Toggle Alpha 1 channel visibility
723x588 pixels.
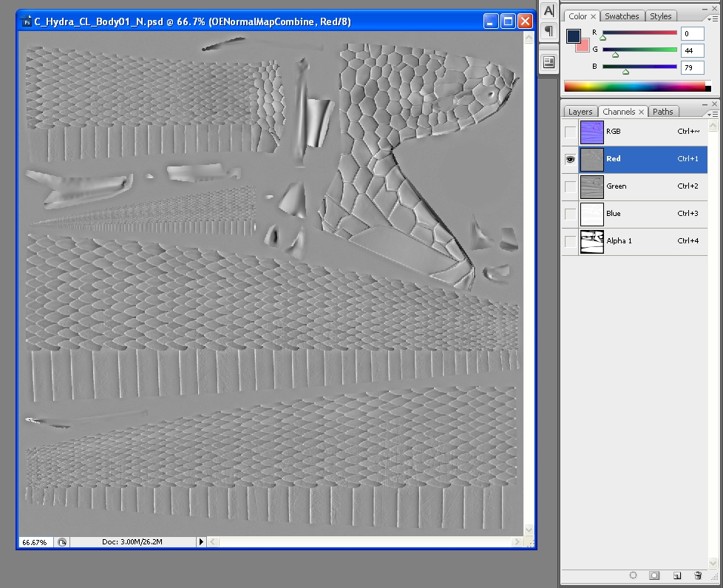(x=570, y=240)
